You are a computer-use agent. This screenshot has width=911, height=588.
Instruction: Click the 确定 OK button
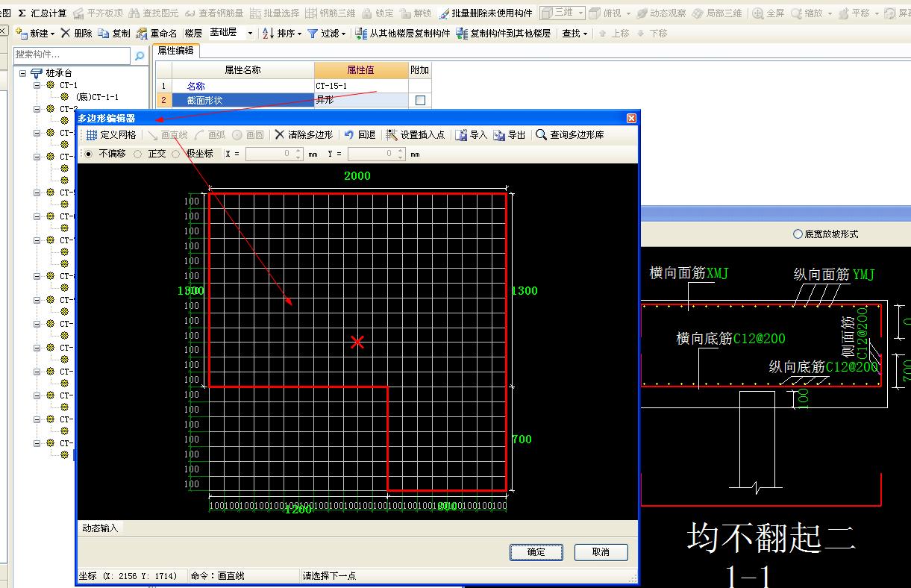click(x=536, y=552)
